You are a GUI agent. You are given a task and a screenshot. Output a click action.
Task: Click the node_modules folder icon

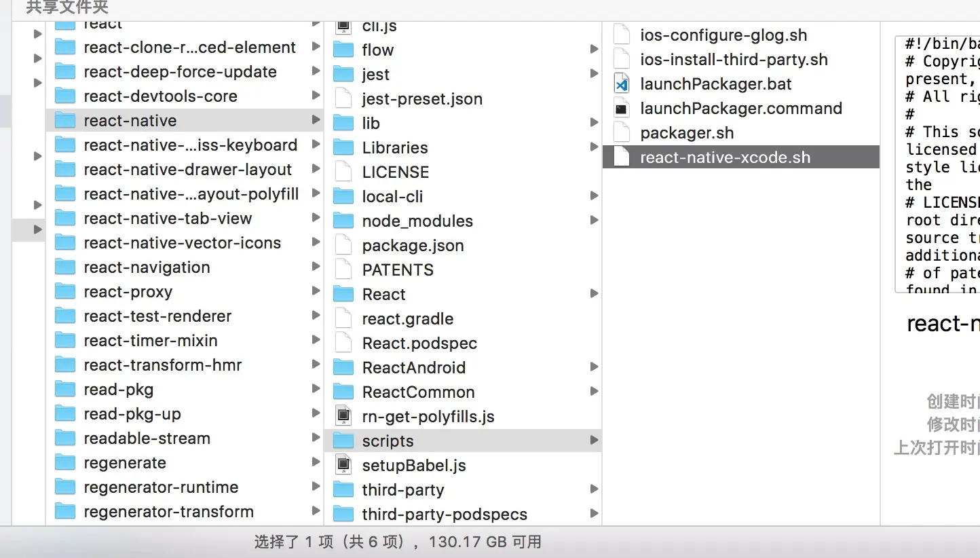344,221
